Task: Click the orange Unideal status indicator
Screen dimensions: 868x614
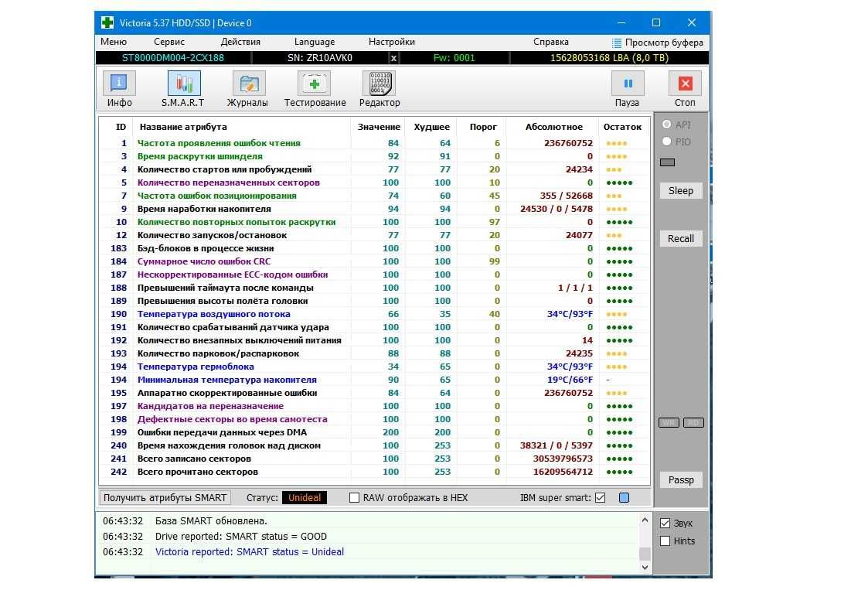Action: [305, 498]
